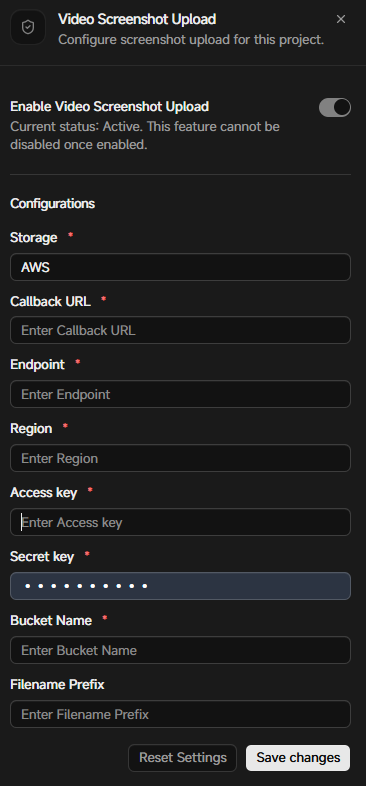
Task: Click the Endpoint label text
Action: (38, 364)
